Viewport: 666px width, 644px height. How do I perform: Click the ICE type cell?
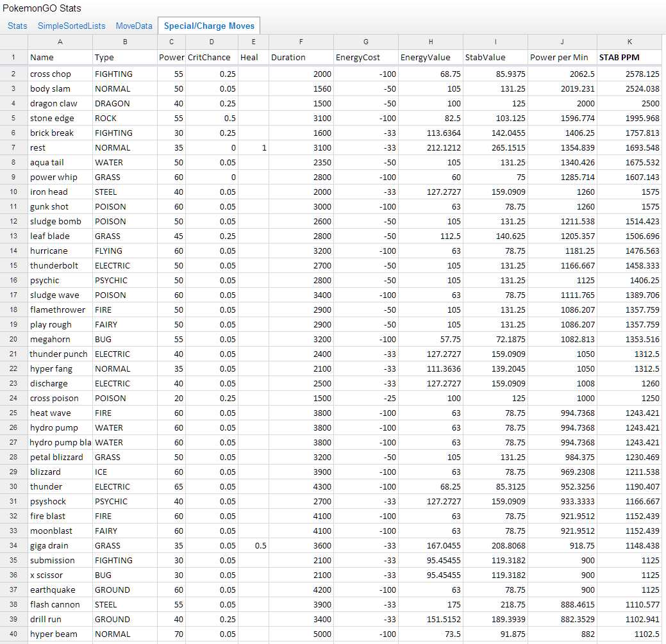coord(125,472)
